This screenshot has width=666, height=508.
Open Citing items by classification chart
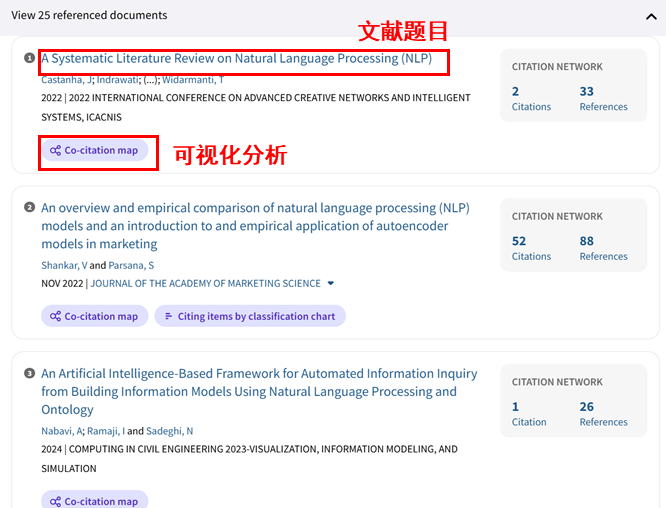pos(250,317)
